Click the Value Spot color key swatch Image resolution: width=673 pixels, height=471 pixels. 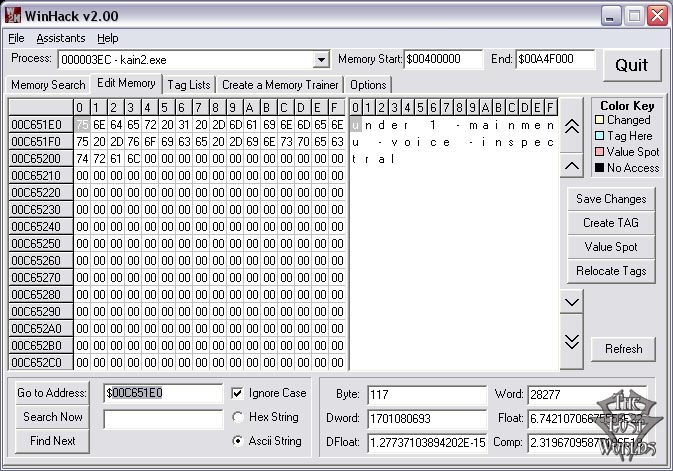click(600, 152)
